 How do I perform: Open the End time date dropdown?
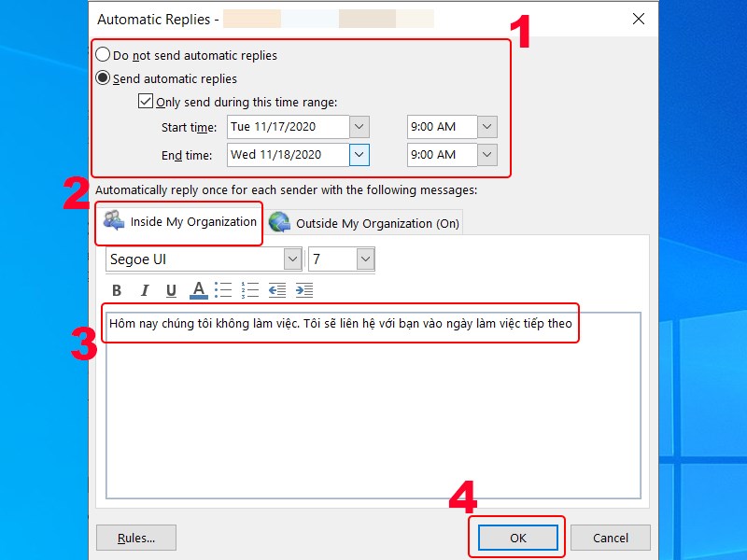point(359,155)
